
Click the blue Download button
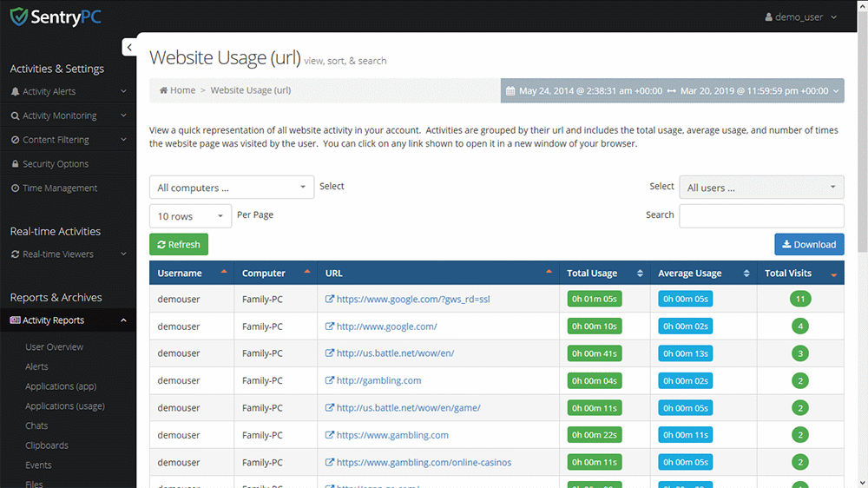(809, 245)
